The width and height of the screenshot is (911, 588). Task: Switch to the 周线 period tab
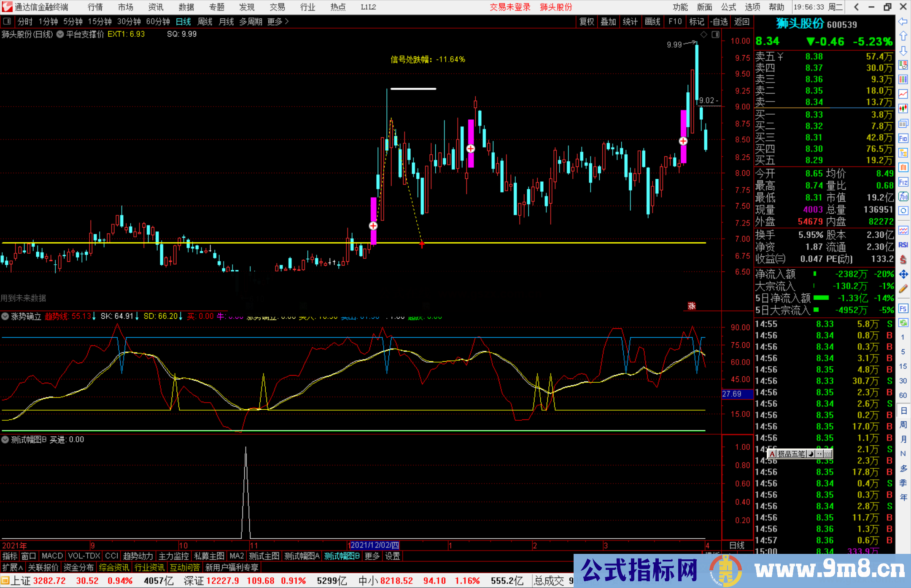click(205, 21)
